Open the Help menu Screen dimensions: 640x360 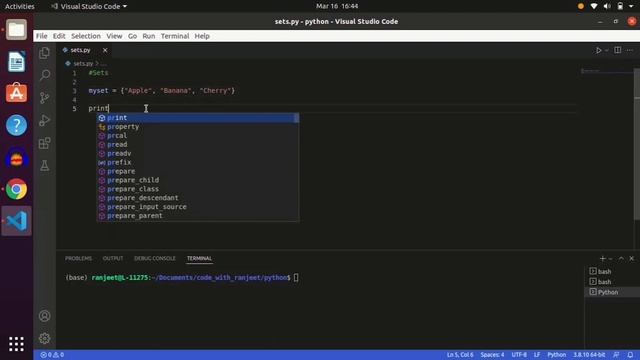tap(202, 36)
